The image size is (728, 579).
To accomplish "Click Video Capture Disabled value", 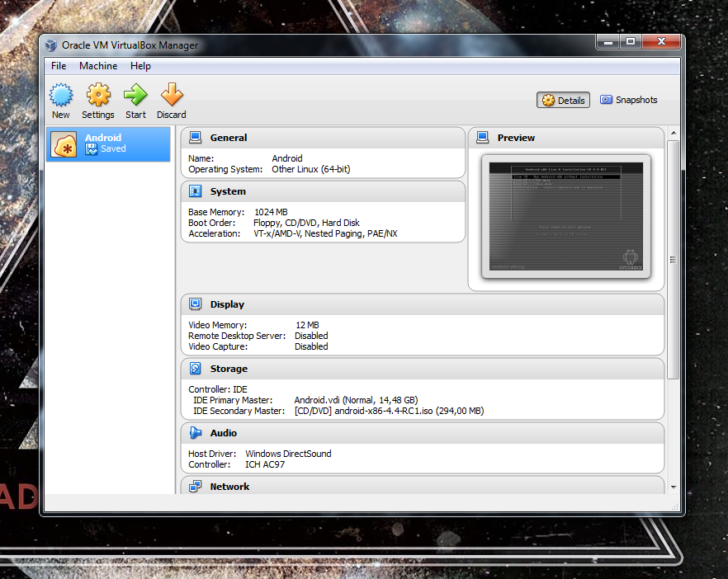I will 311,346.
